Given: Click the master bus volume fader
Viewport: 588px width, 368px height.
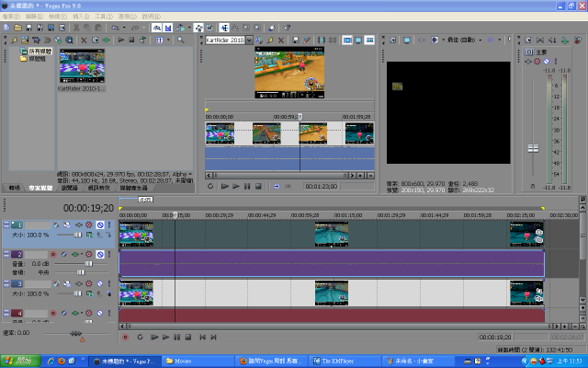Looking at the screenshot, I should pyautogui.click(x=533, y=148).
